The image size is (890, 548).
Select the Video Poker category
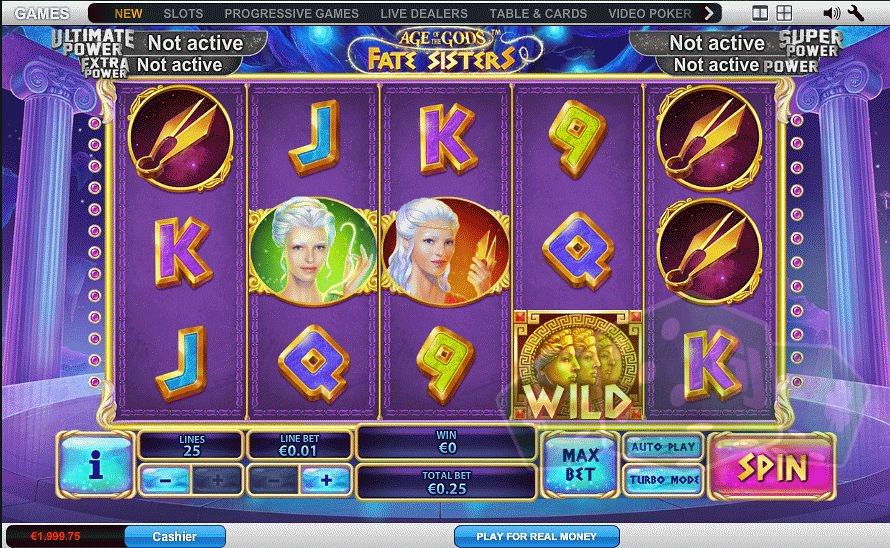pyautogui.click(x=650, y=13)
